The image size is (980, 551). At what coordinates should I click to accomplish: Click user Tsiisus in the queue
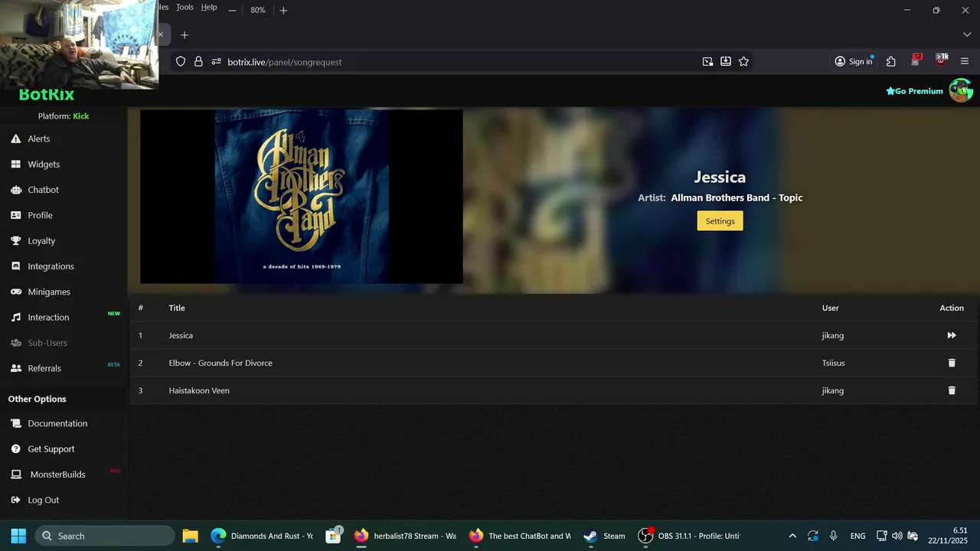pos(833,363)
